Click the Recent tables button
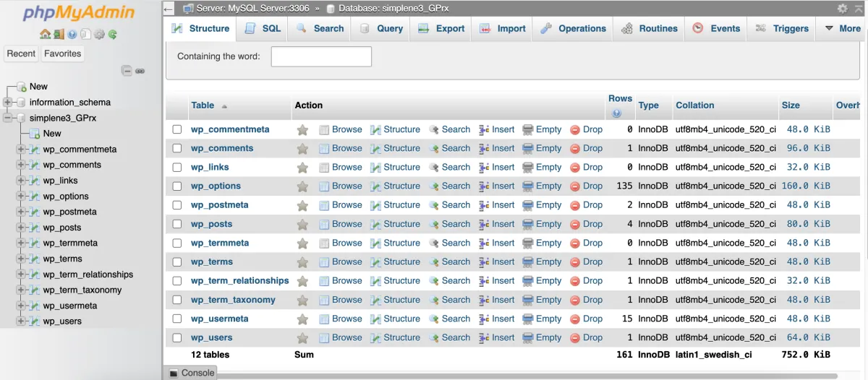 click(x=21, y=53)
